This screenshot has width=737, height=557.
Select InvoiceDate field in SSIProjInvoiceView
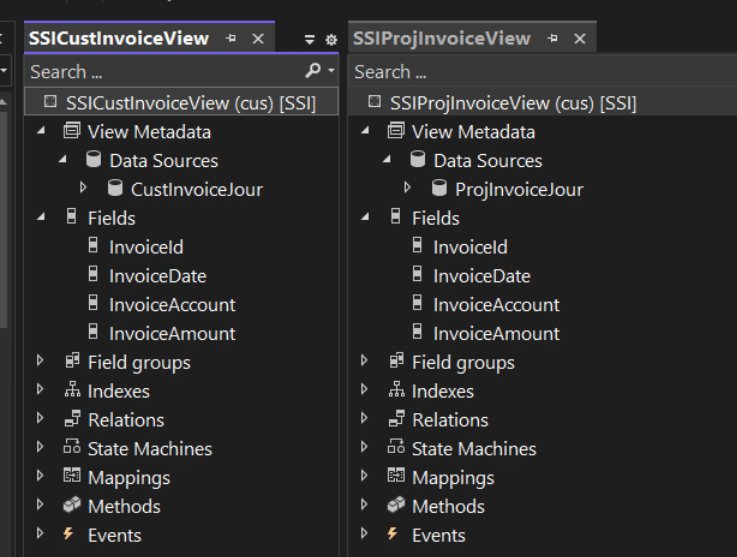[x=481, y=276]
